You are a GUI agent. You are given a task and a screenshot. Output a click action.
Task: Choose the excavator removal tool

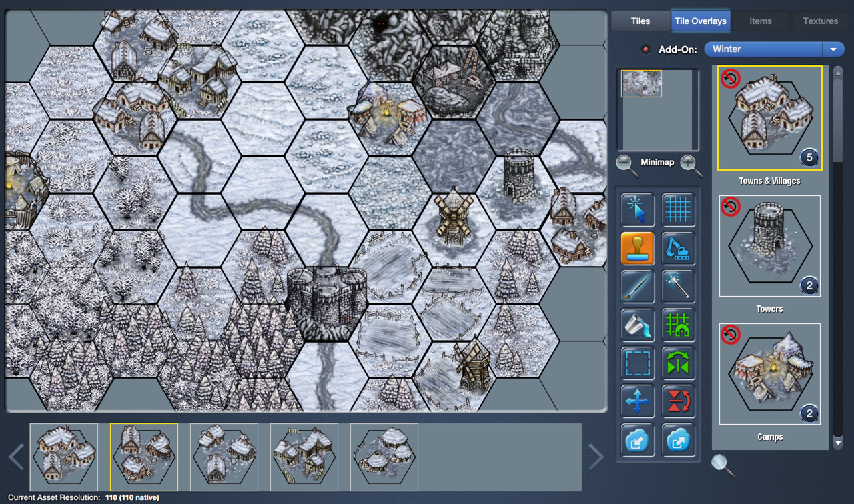(678, 249)
